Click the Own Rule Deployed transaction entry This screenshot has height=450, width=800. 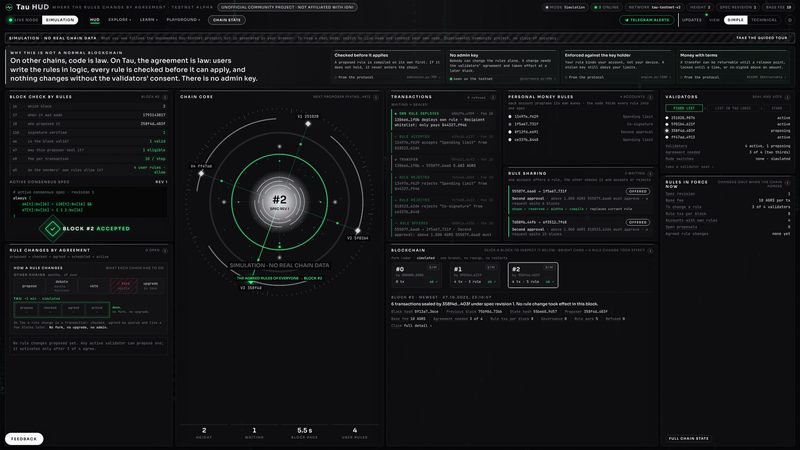pyautogui.click(x=443, y=120)
